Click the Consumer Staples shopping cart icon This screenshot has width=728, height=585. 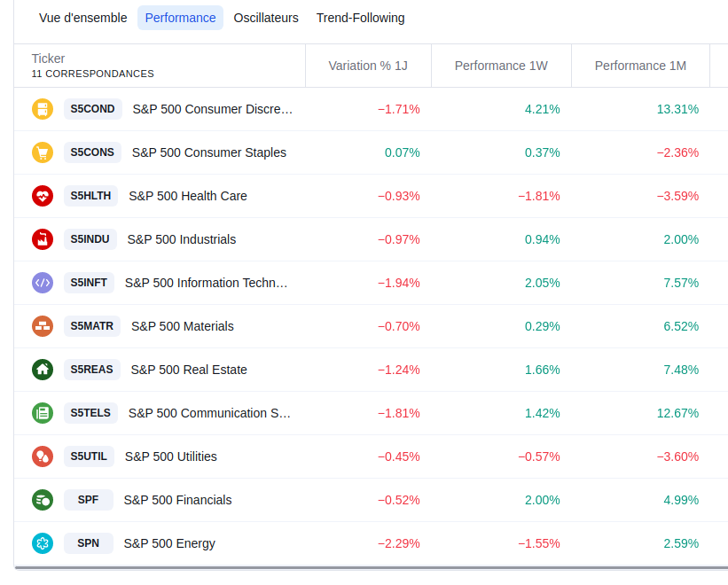tap(43, 152)
